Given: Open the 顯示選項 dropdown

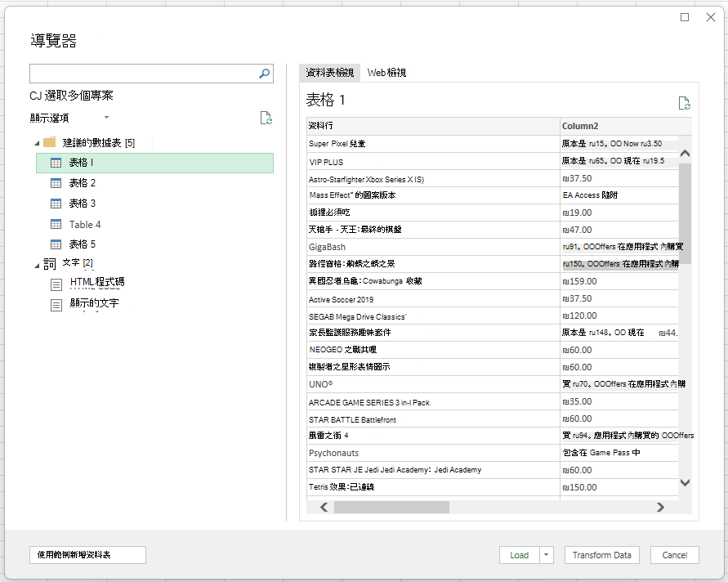Looking at the screenshot, I should [106, 118].
